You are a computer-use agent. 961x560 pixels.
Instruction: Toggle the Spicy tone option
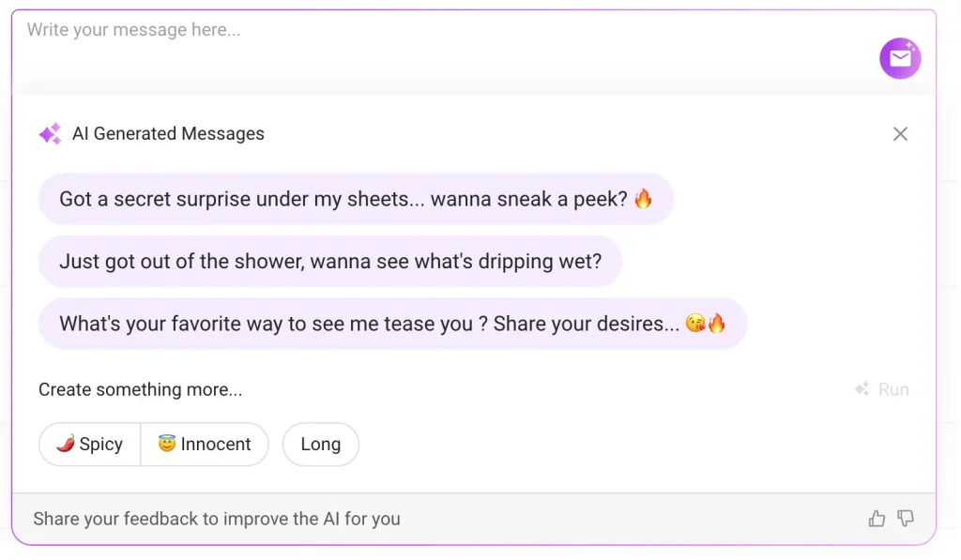[x=90, y=445]
